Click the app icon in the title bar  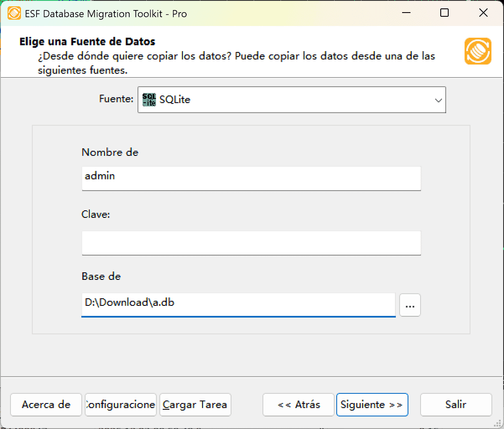point(13,13)
